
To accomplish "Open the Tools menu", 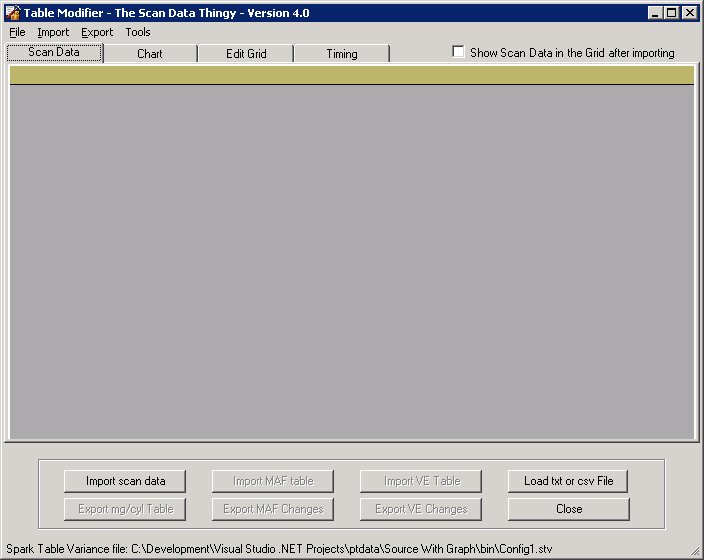I will 138,32.
